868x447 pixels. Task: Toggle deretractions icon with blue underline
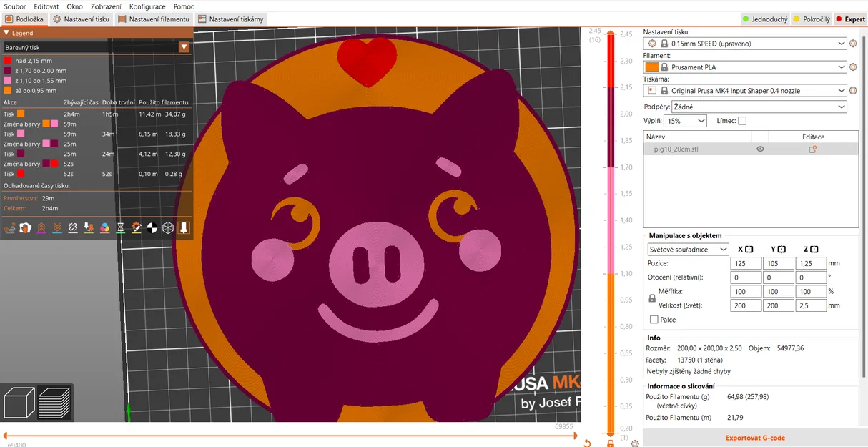click(57, 228)
